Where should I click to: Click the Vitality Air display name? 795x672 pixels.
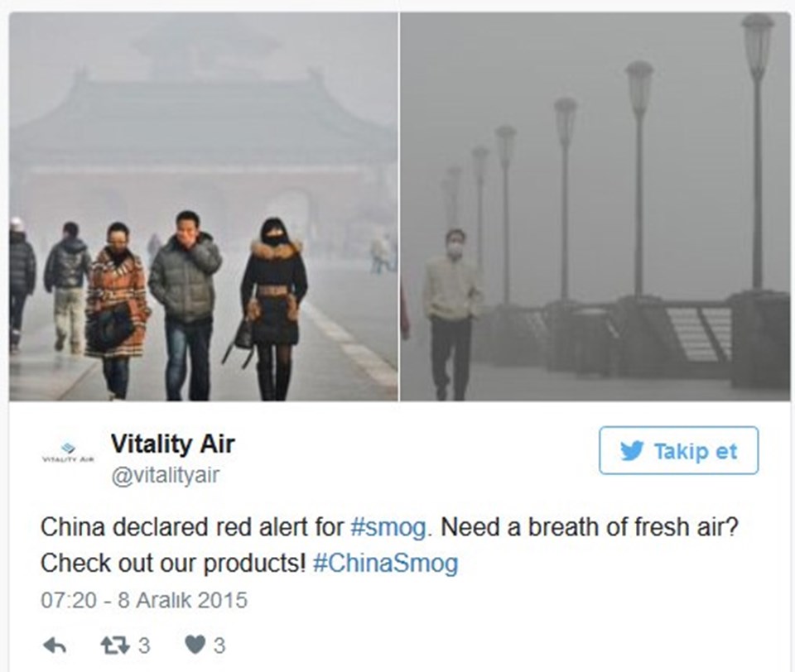[x=173, y=444]
